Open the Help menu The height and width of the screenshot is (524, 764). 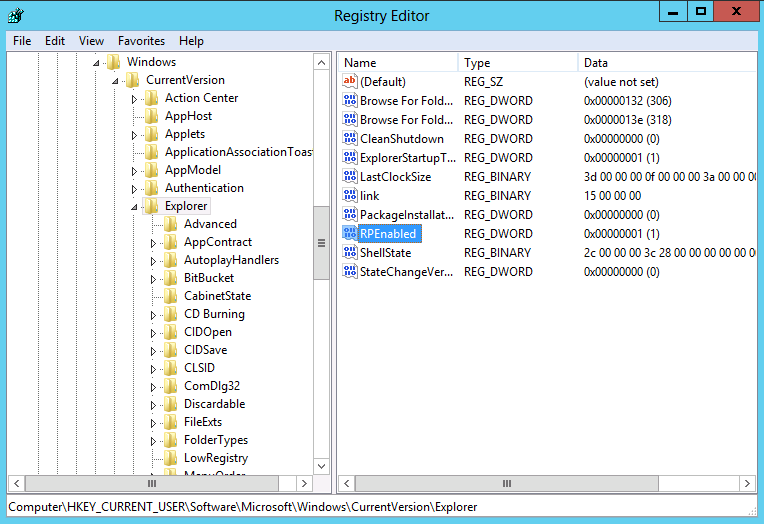coord(191,41)
